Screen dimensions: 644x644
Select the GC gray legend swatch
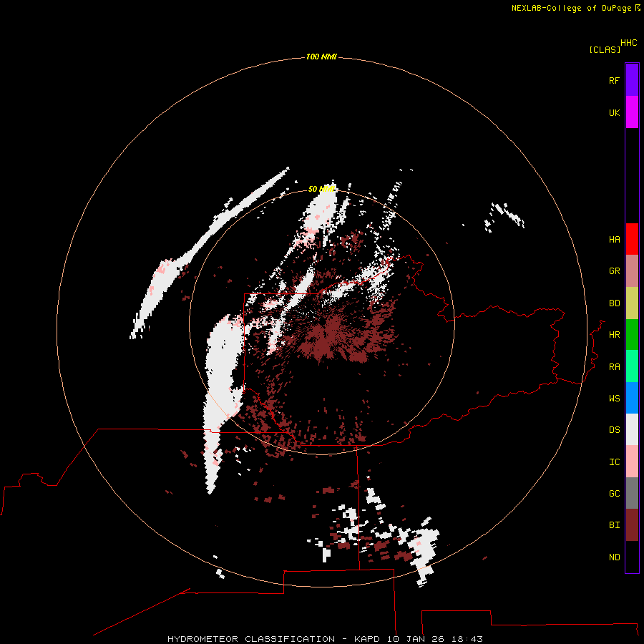coord(632,493)
